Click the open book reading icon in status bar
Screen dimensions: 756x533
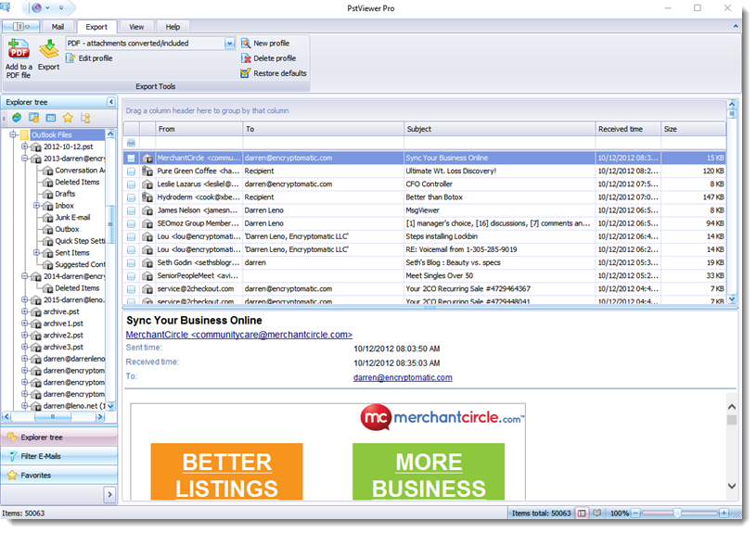[596, 514]
